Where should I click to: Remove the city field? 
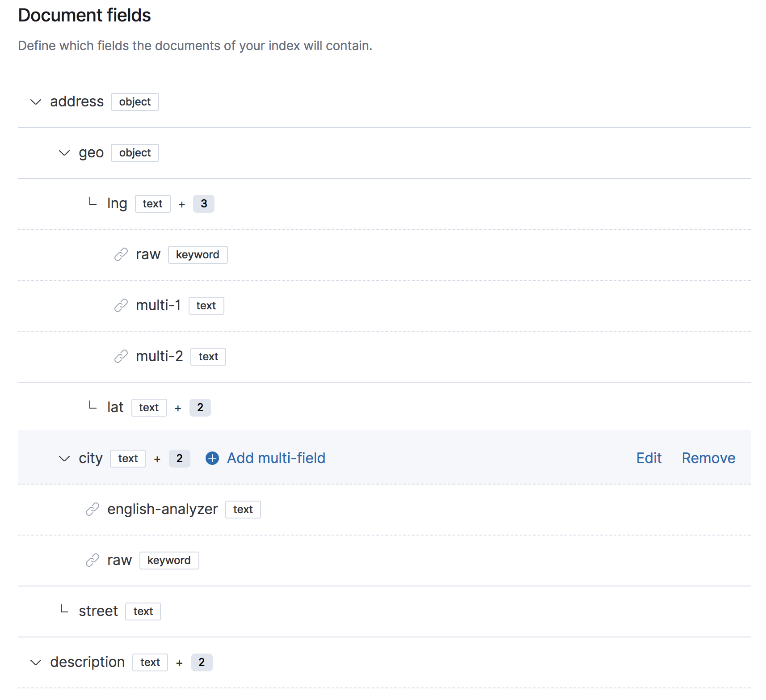pos(708,458)
